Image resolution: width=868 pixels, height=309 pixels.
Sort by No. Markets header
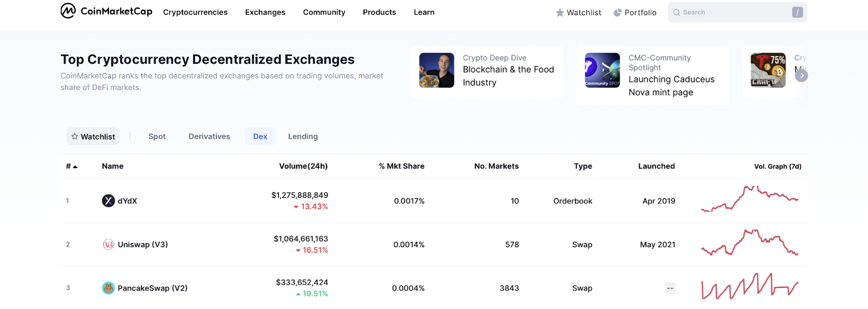496,166
